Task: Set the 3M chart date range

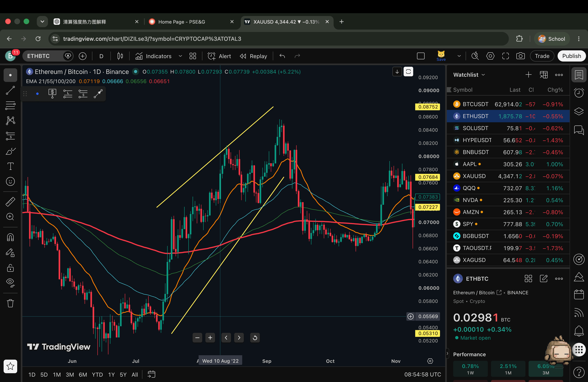Action: pyautogui.click(x=70, y=374)
